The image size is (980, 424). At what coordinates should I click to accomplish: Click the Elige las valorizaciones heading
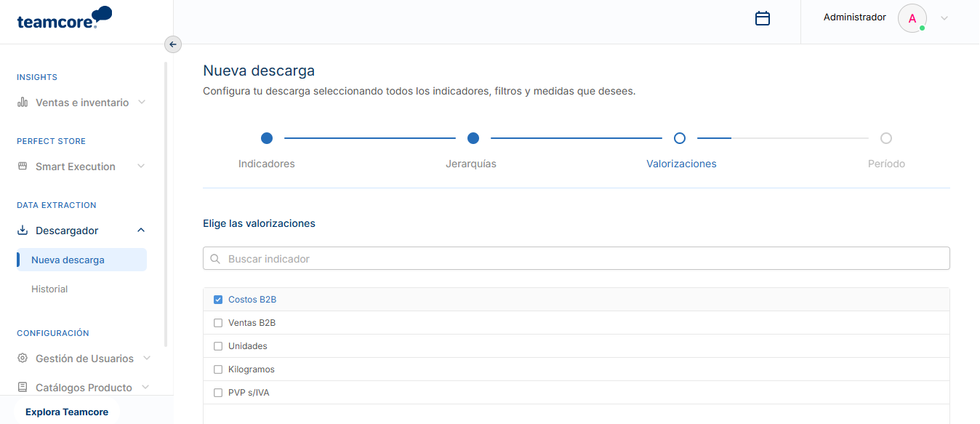259,223
